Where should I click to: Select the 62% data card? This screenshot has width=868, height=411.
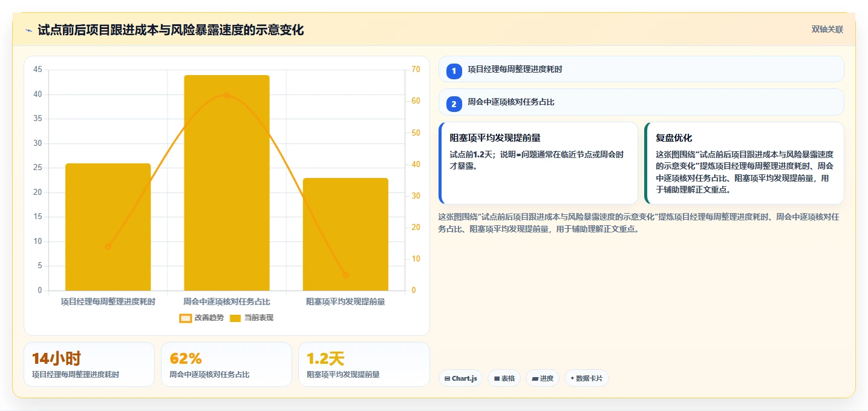(227, 364)
